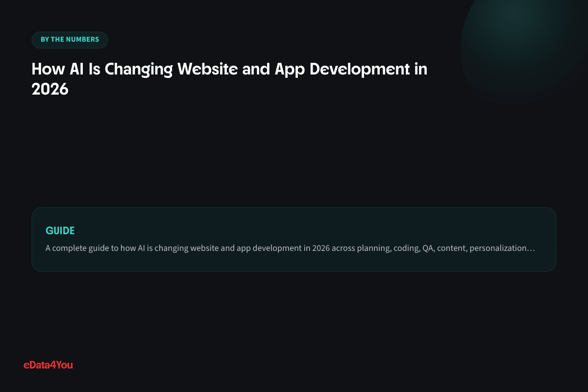Open the eData4You logo

(x=48, y=365)
